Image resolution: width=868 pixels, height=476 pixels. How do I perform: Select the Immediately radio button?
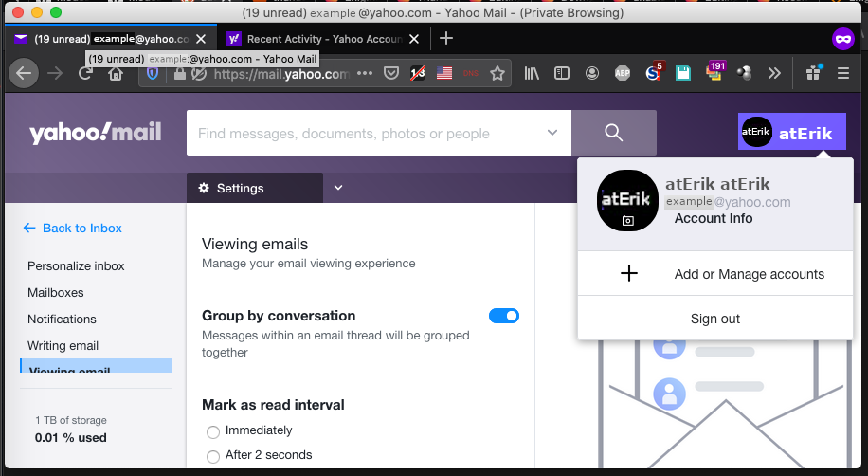[213, 431]
